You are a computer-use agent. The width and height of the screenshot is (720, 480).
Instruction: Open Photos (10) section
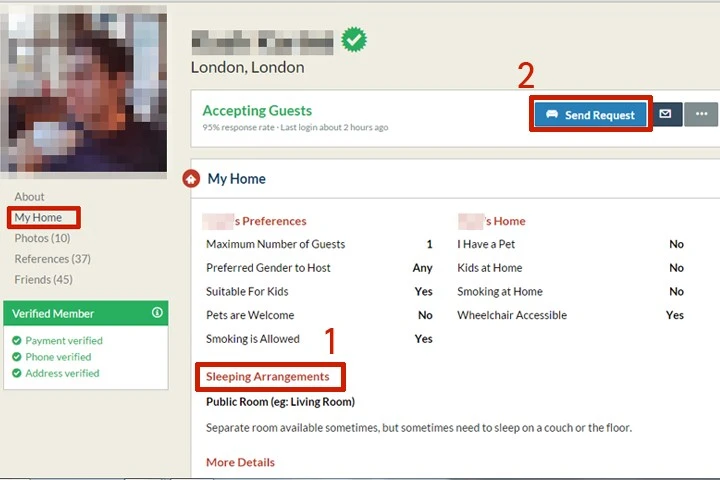42,238
